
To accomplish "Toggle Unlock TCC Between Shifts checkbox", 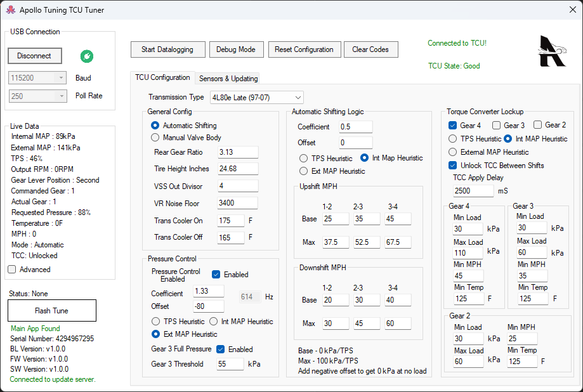I will pos(496,166).
